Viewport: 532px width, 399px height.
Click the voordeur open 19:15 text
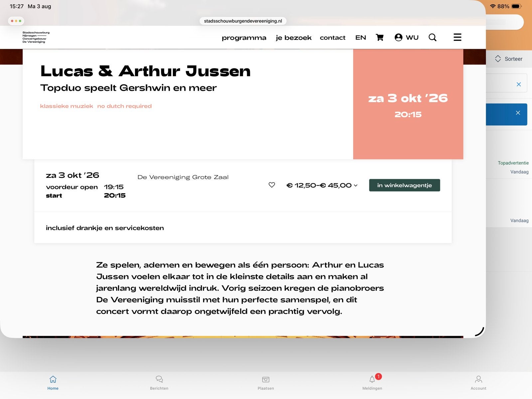[85, 187]
